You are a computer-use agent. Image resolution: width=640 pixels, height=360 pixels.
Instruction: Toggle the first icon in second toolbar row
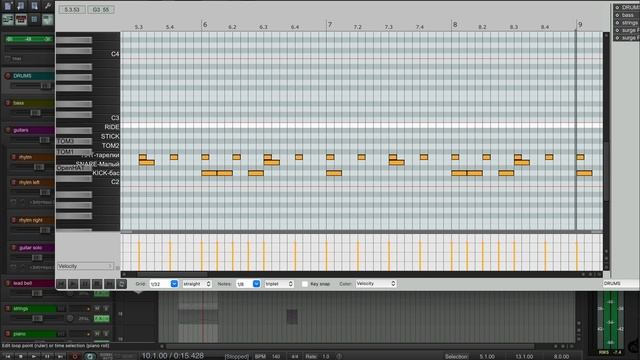8,19
